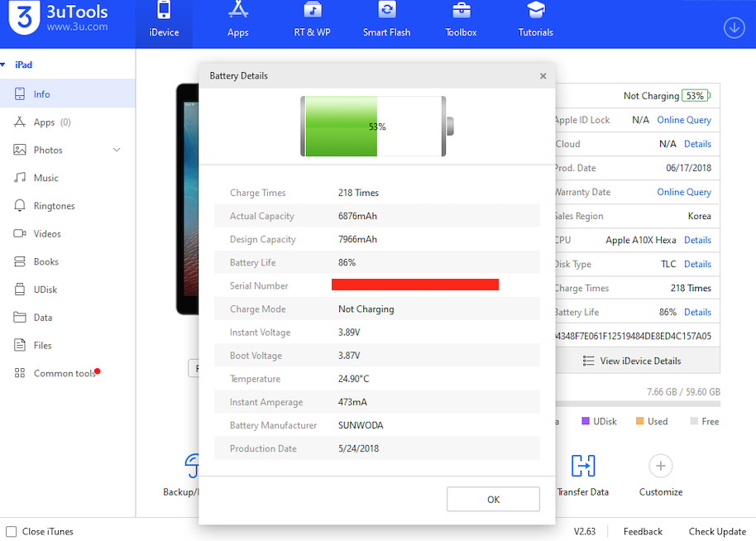Click the Instant Voltage value 3.89V
Screen dimensions: 756x541
pos(349,333)
